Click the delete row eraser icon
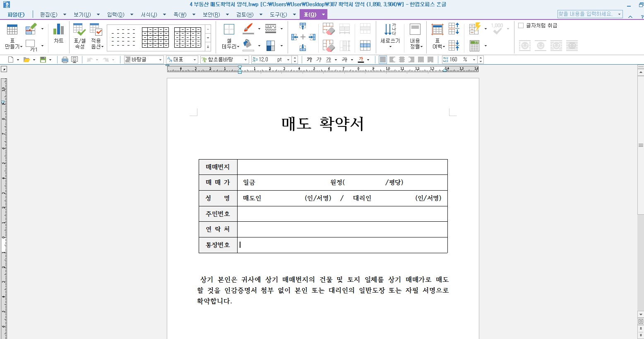 point(328,29)
